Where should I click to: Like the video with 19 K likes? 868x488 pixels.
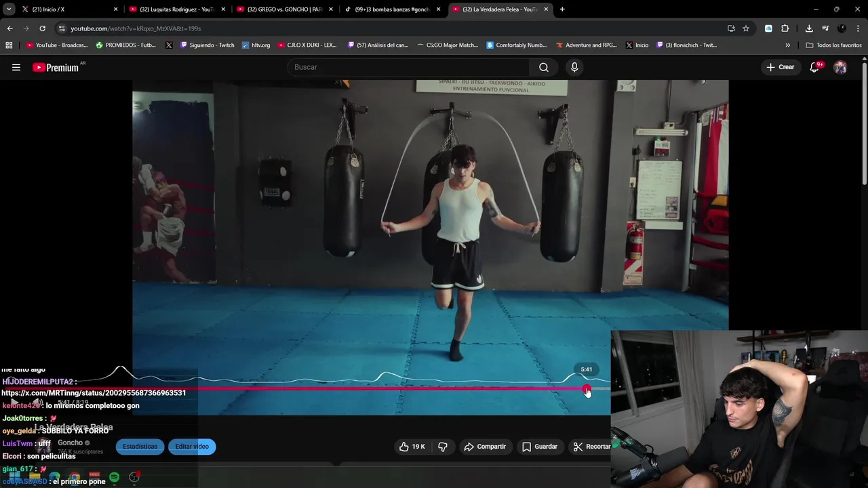coord(413,447)
